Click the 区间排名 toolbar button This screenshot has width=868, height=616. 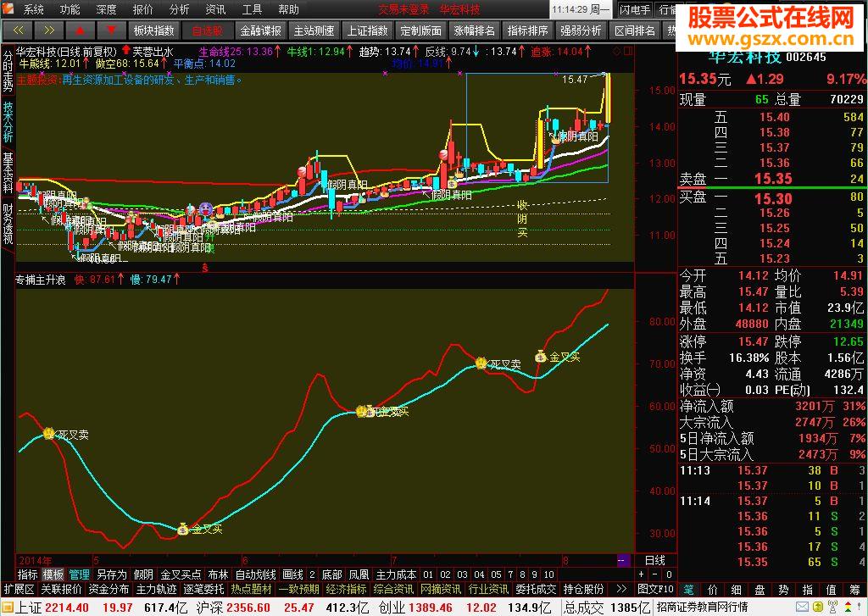coord(634,31)
